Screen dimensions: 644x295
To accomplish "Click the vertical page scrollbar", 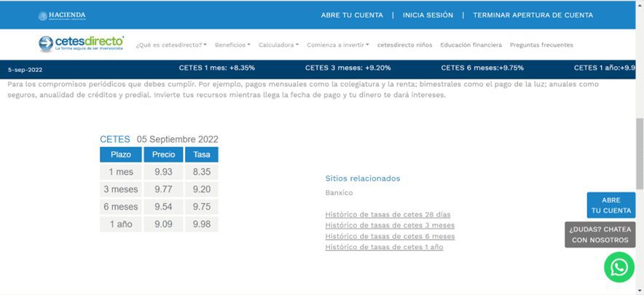I will (639, 146).
